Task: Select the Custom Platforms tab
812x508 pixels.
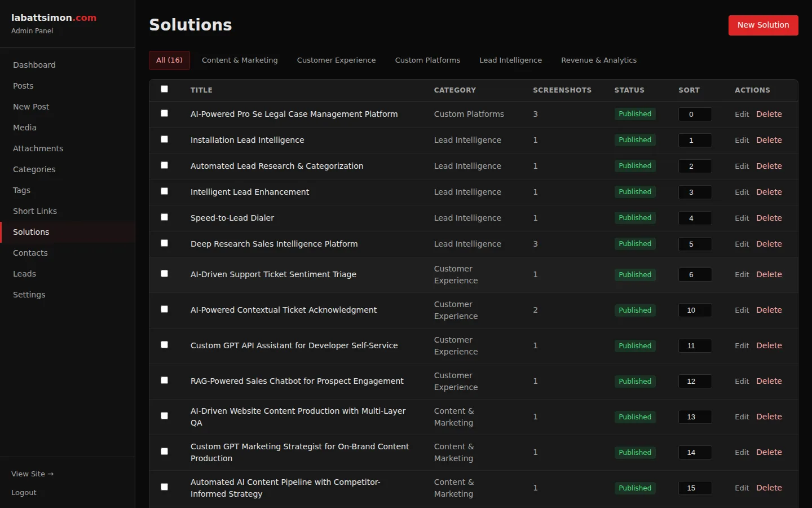Action: click(x=427, y=60)
